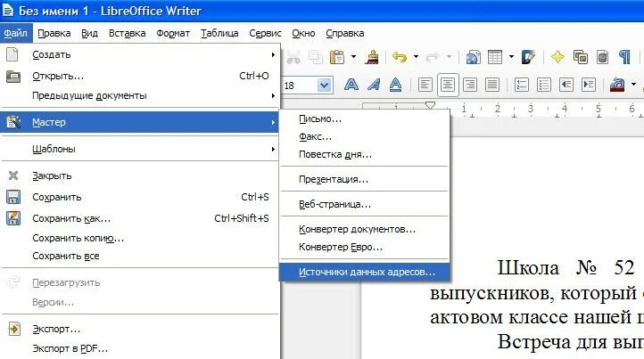This screenshot has height=359, width=644.
Task: Open the Формат menu
Action: [173, 33]
